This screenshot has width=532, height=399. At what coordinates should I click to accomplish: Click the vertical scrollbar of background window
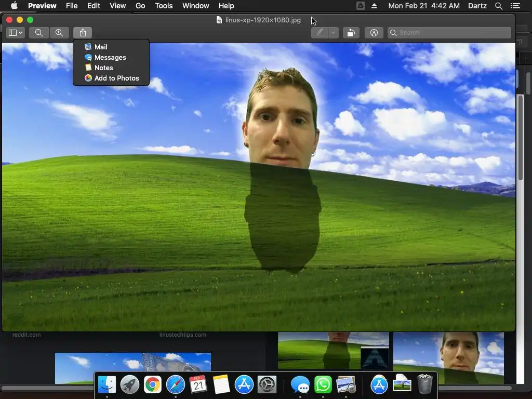[521, 137]
